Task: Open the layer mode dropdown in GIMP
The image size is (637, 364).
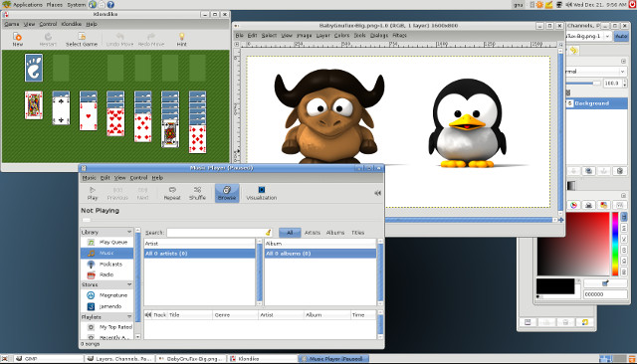Action: [x=595, y=72]
